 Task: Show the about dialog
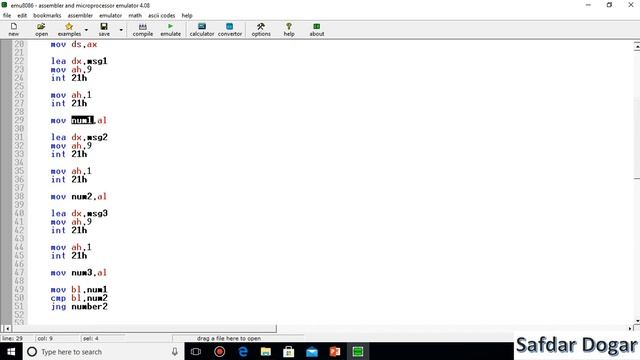[x=317, y=29]
